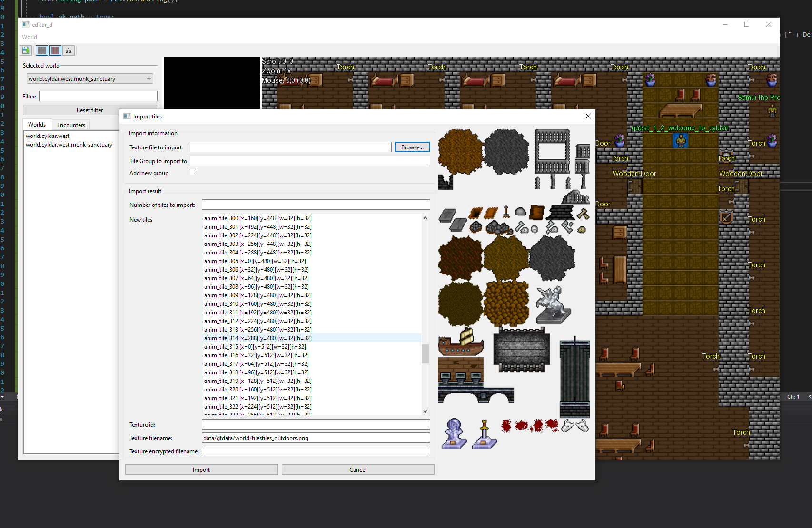Click the scroll-up arrow of New tiles list

pyautogui.click(x=425, y=218)
